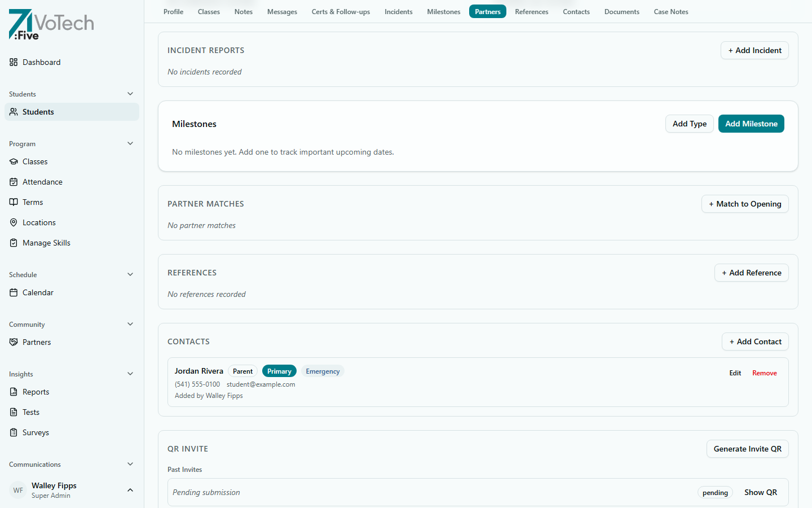Image resolution: width=812 pixels, height=508 pixels.
Task: Click the Attendance calendar-check icon
Action: 14,181
